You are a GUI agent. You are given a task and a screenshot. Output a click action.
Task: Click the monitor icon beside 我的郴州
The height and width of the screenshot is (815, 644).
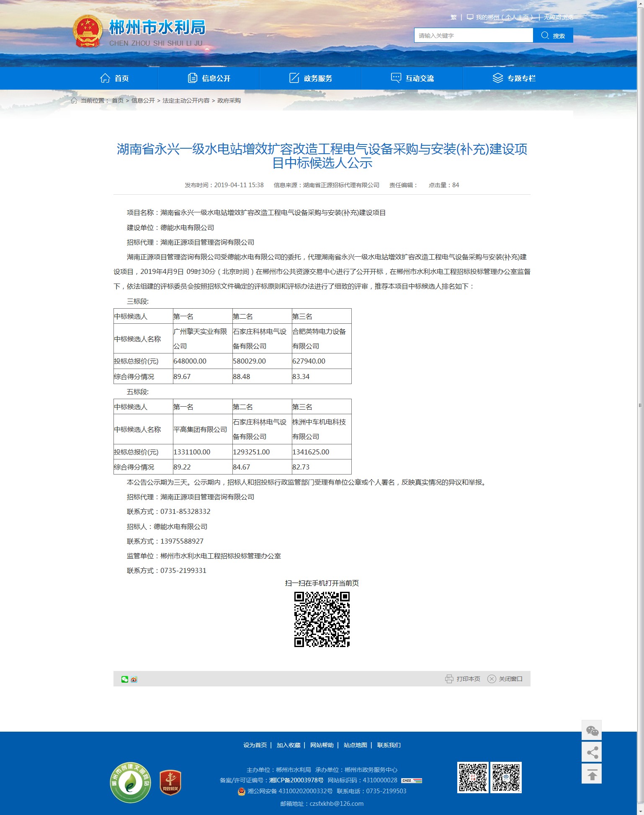pos(470,17)
